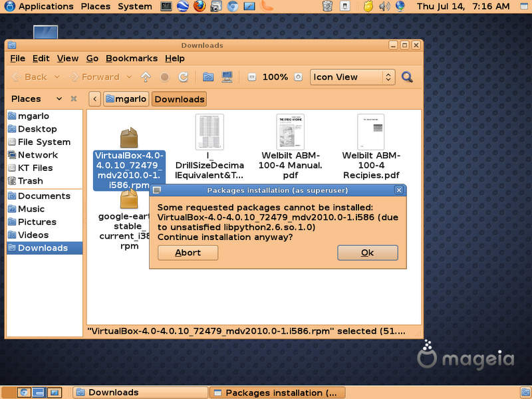Image resolution: width=532 pixels, height=399 pixels.
Task: Go up to parent folder arrow
Action: [146, 77]
